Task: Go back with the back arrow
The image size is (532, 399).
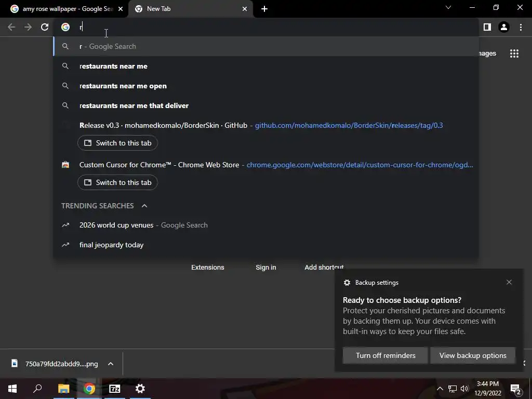Action: (x=11, y=27)
